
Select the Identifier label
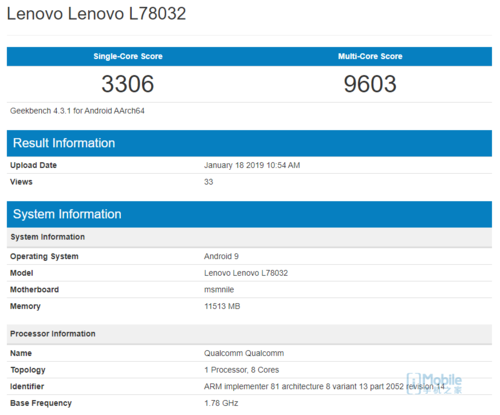coord(27,386)
